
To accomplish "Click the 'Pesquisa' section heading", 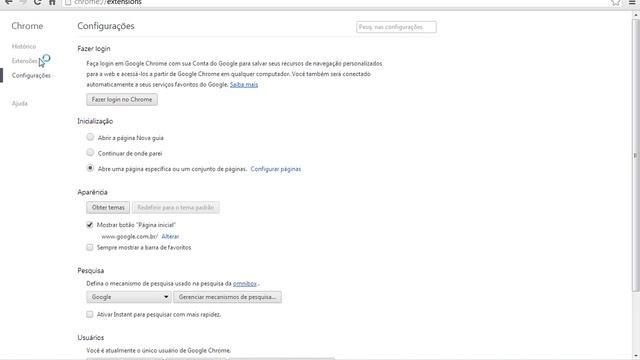I will pyautogui.click(x=91, y=271).
